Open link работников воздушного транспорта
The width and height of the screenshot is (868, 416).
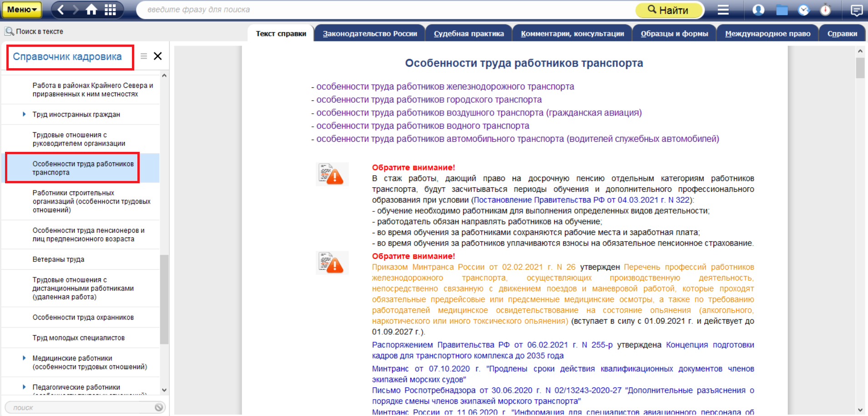tap(479, 113)
